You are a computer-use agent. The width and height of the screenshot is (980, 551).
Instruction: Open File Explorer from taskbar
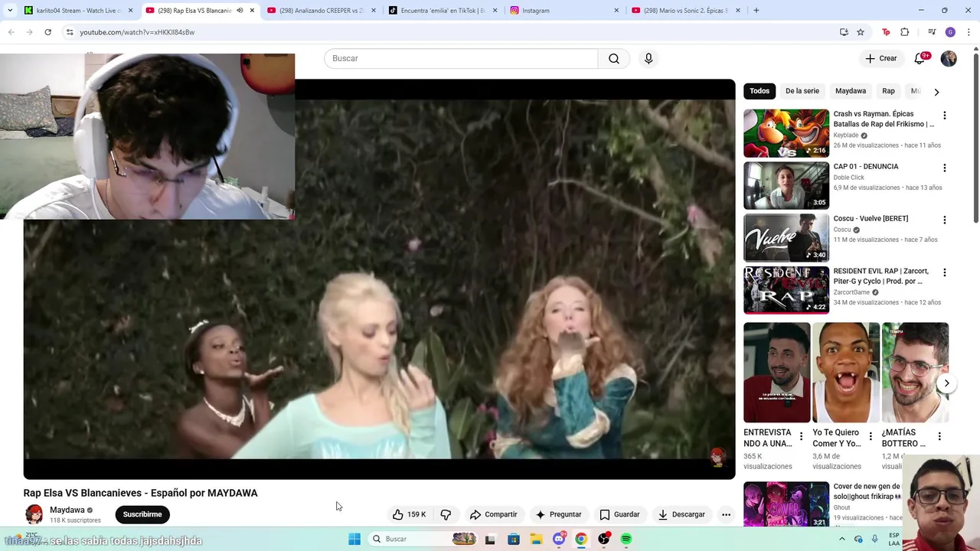536,539
